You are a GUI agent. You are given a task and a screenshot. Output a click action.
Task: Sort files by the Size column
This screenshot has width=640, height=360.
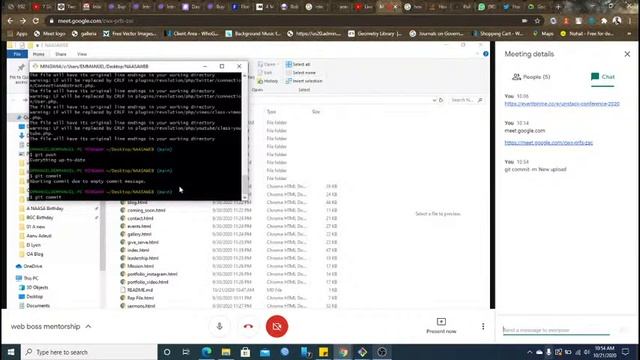pyautogui.click(x=316, y=112)
